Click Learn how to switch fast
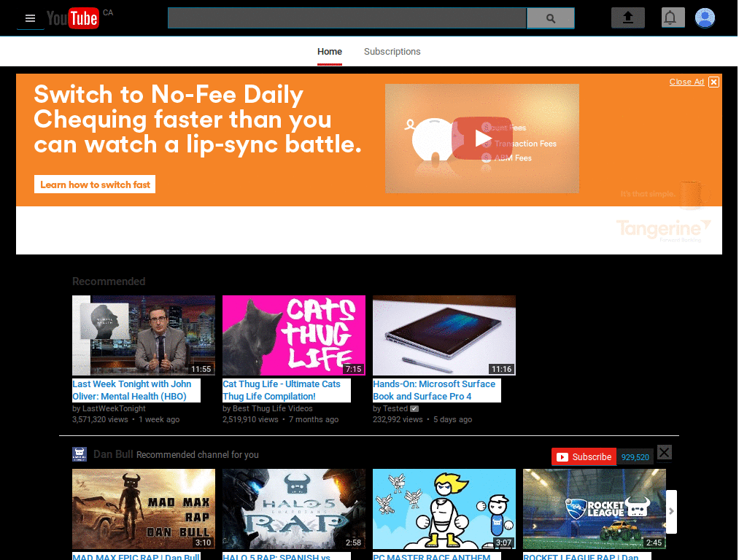 pos(95,184)
